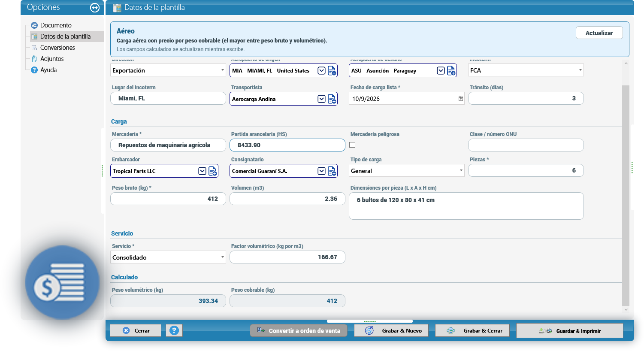
Task: Expand Transportista Aerocarga Andina dropdown arrow
Action: pyautogui.click(x=321, y=99)
